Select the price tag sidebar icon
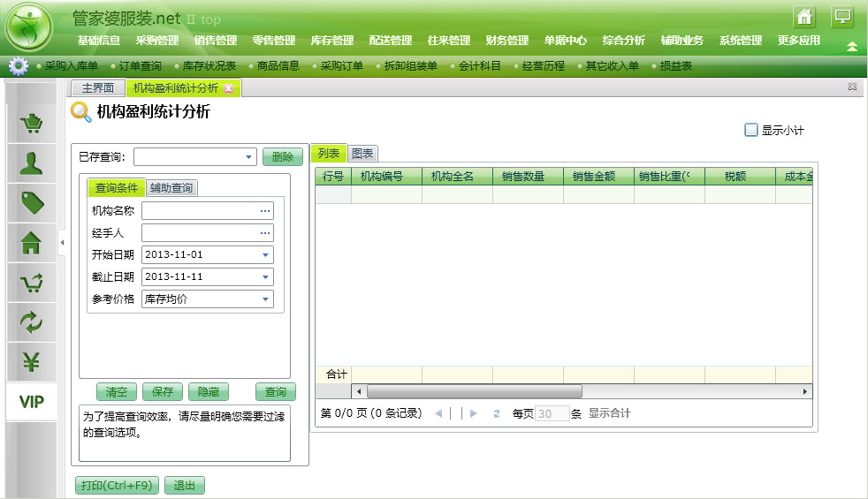Viewport: 868px width, 499px height. 32,203
